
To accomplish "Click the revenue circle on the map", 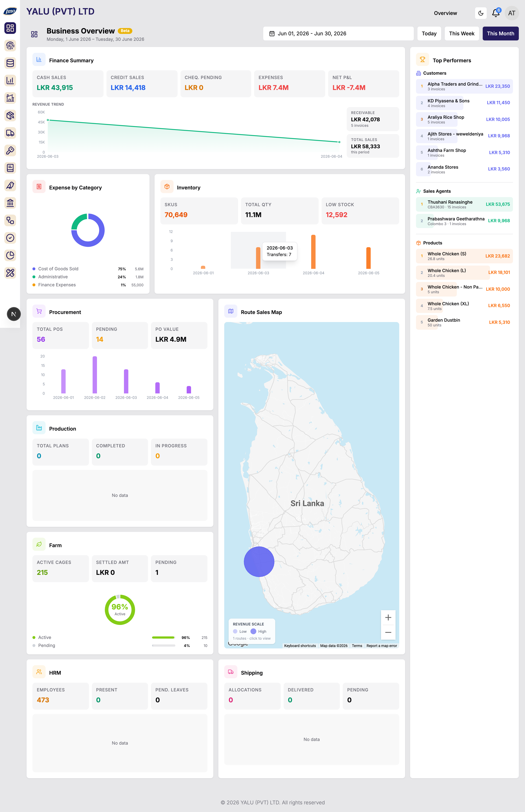I will (259, 562).
